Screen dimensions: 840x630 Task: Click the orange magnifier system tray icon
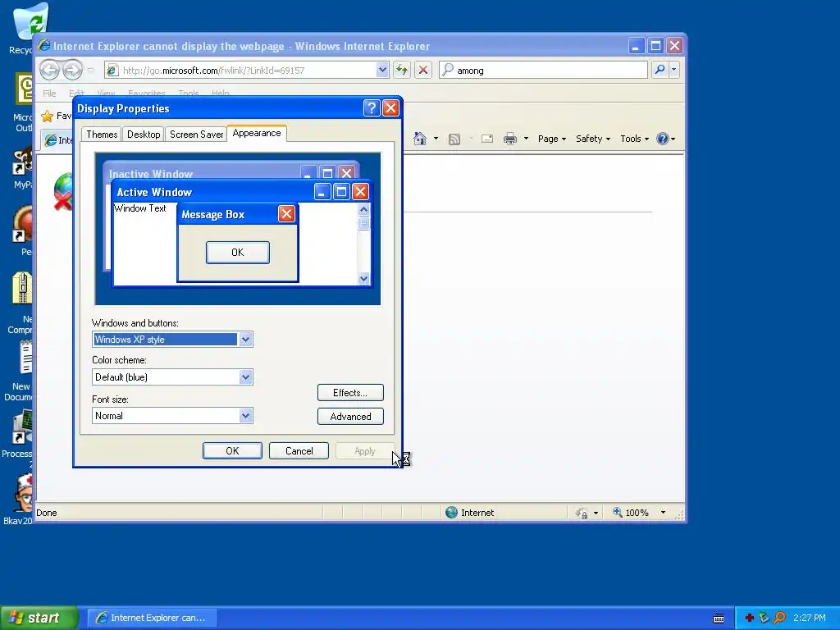779,618
